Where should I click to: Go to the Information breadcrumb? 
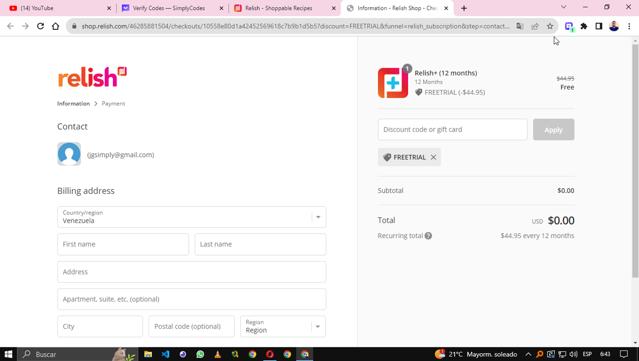point(73,103)
